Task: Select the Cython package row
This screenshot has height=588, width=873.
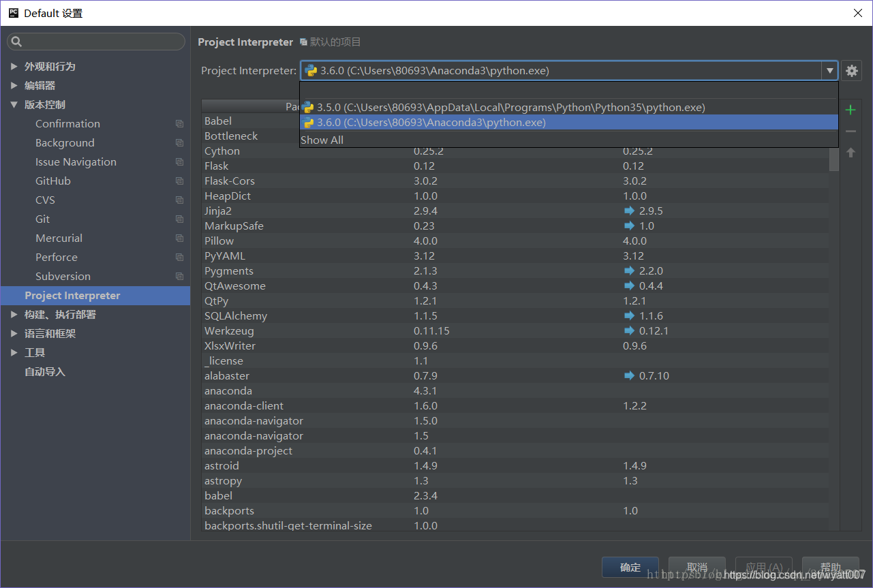Action: pyautogui.click(x=515, y=151)
